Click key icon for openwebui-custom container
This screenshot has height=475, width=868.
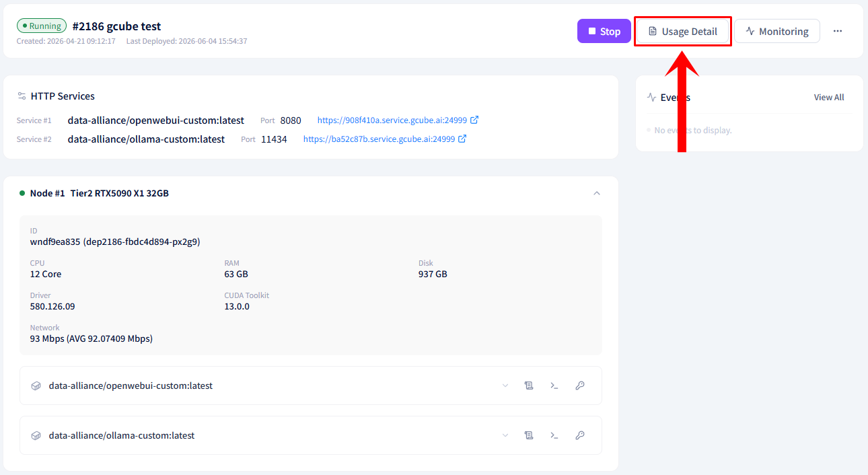(580, 386)
